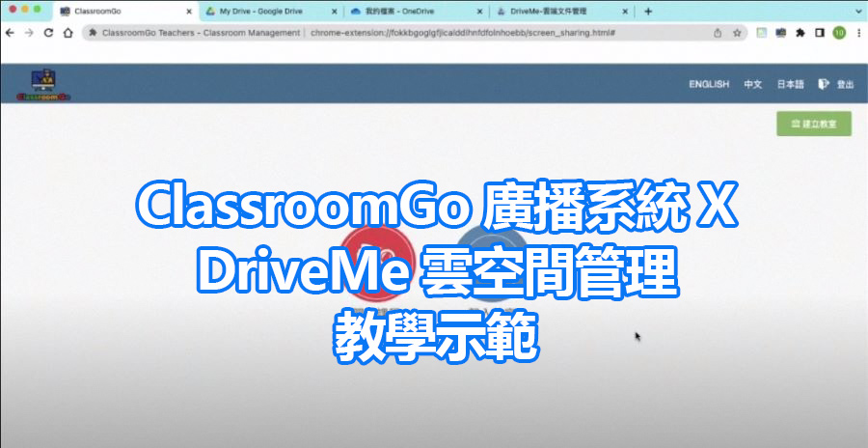Image resolution: width=868 pixels, height=448 pixels.
Task: Close the ClassroomGo tab
Action: tap(189, 11)
